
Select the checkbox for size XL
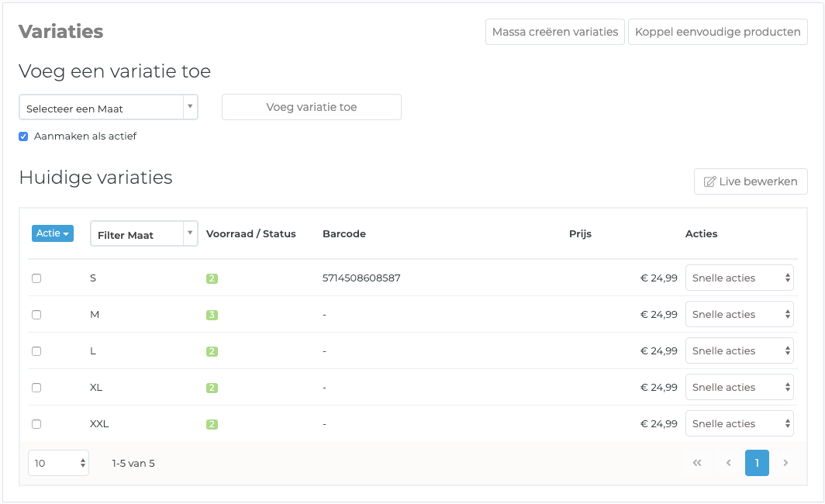36,388
